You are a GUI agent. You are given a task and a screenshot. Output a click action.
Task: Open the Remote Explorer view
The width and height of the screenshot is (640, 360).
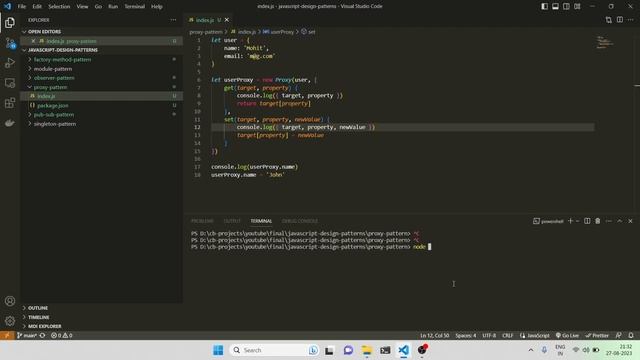point(10,83)
